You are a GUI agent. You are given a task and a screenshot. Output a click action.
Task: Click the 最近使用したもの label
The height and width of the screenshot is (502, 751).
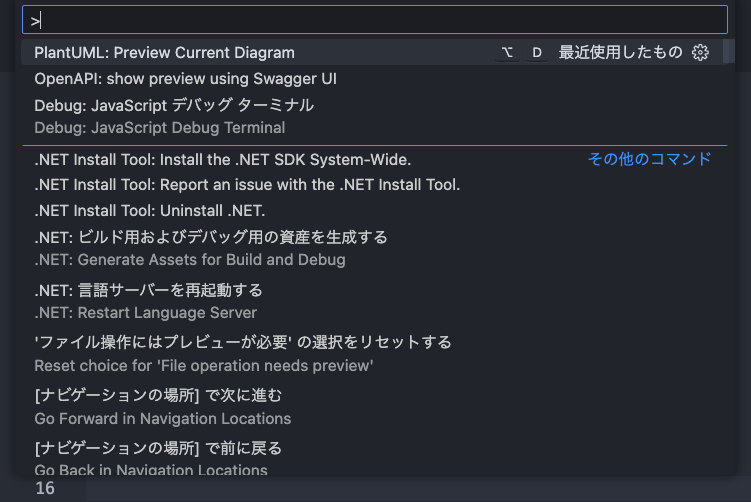(620, 52)
